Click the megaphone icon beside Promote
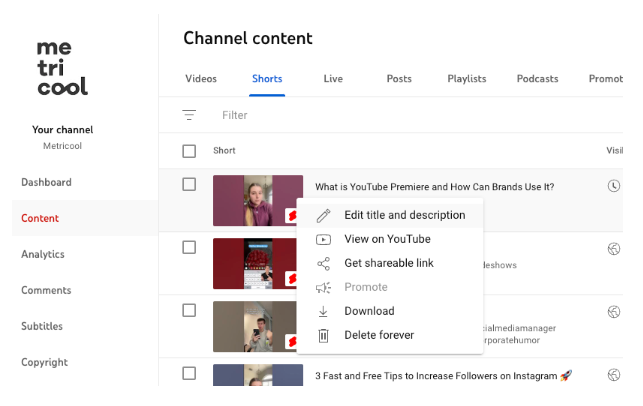This screenshot has width=643, height=406. click(323, 287)
